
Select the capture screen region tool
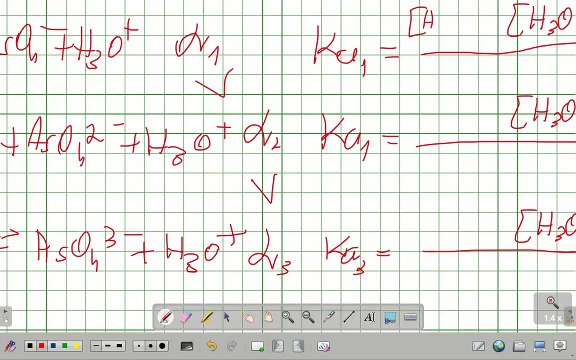[390, 317]
